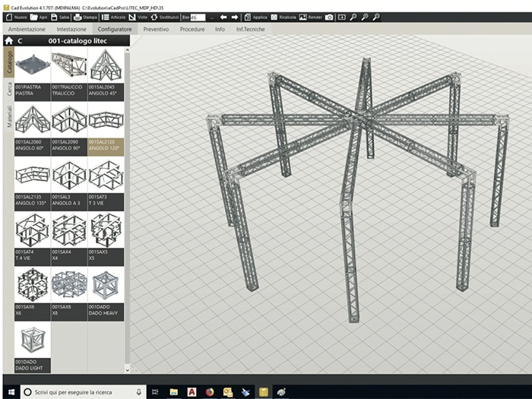
Task: Switch to the Ambientazione tab
Action: (26, 29)
